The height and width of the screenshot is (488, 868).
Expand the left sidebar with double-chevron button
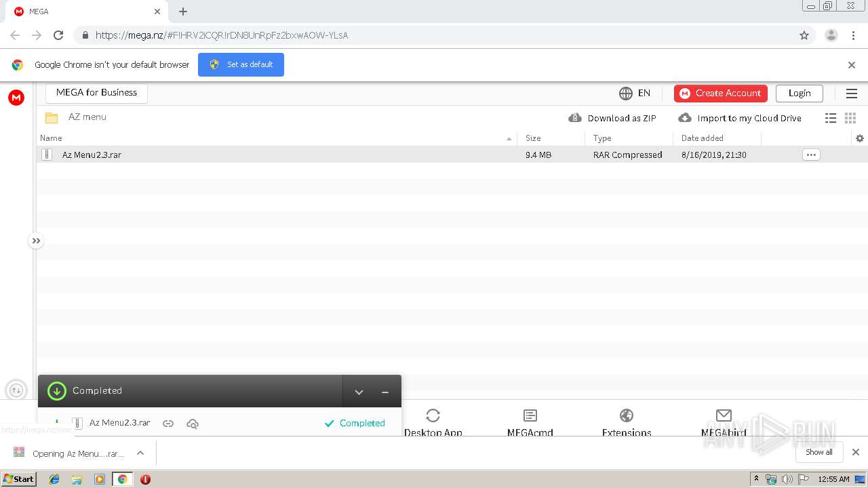[36, 241]
